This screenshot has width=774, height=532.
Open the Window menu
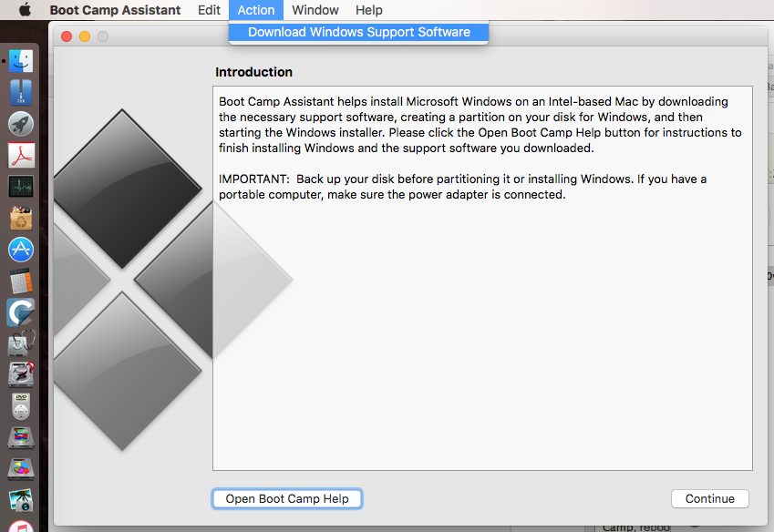coord(315,10)
